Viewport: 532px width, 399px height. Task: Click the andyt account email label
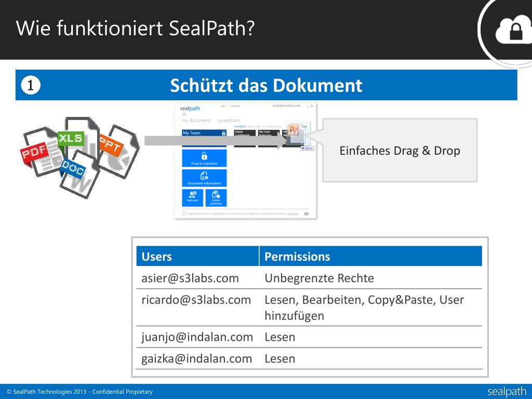[x=286, y=106]
